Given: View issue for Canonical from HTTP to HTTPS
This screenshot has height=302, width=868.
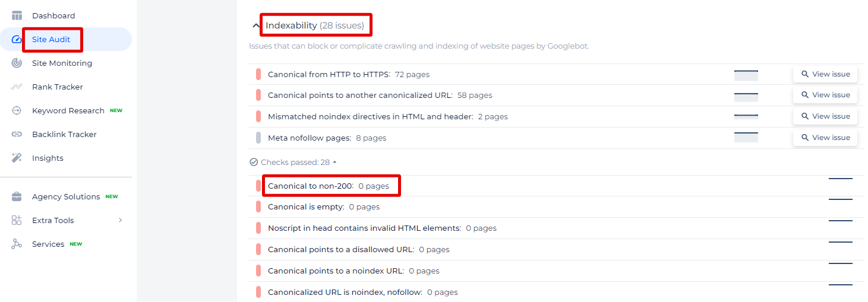Looking at the screenshot, I should [825, 74].
